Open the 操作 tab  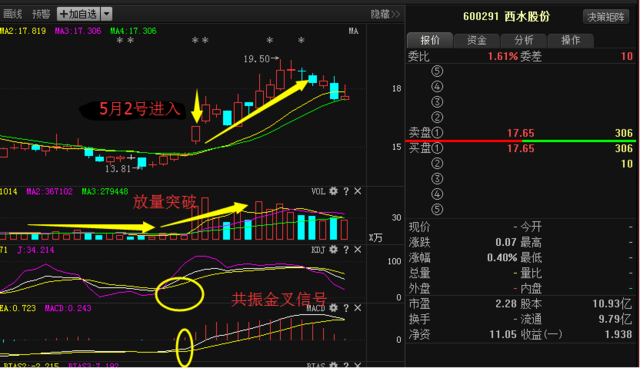click(x=571, y=40)
